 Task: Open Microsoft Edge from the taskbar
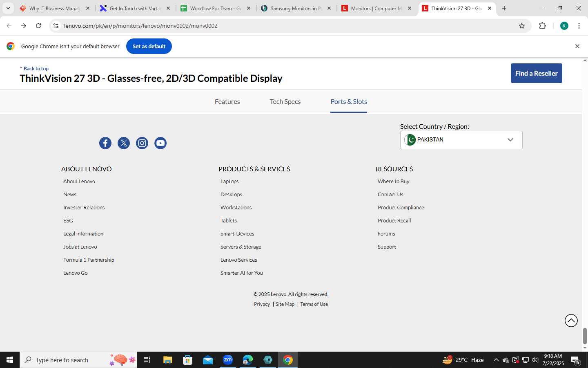pyautogui.click(x=248, y=360)
